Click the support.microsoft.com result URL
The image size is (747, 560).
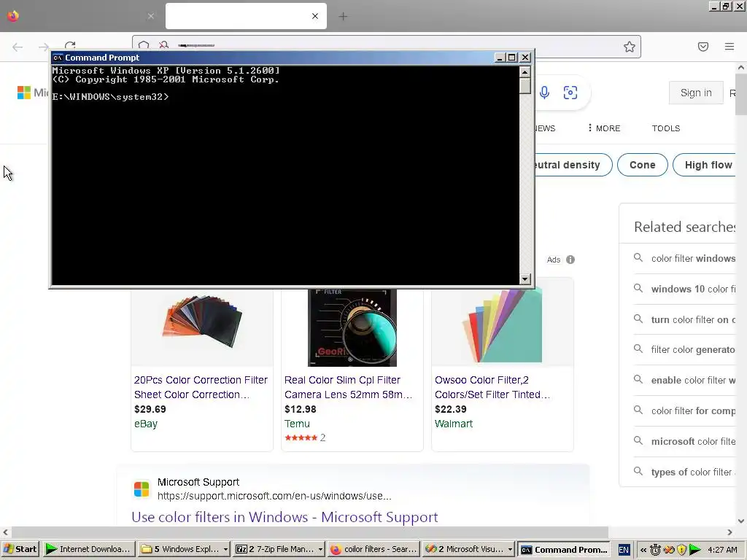click(274, 496)
